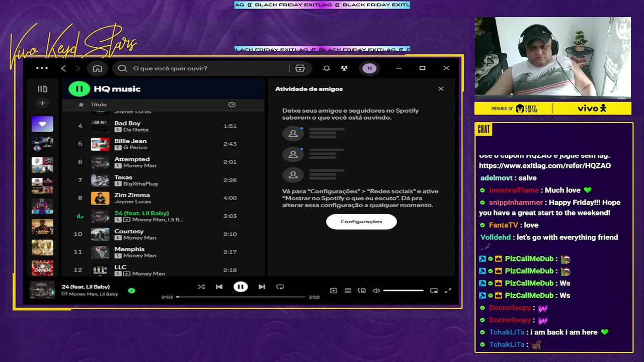Click the playing track '24 (feat. Lil Baby)' in list
644x362 pixels.
pos(141,213)
